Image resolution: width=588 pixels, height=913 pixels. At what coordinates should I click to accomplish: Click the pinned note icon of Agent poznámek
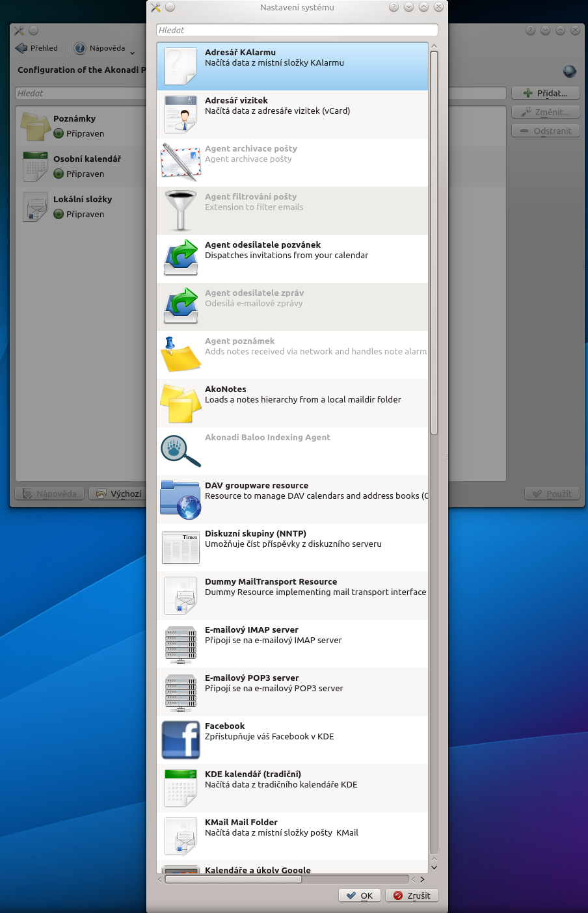click(180, 354)
